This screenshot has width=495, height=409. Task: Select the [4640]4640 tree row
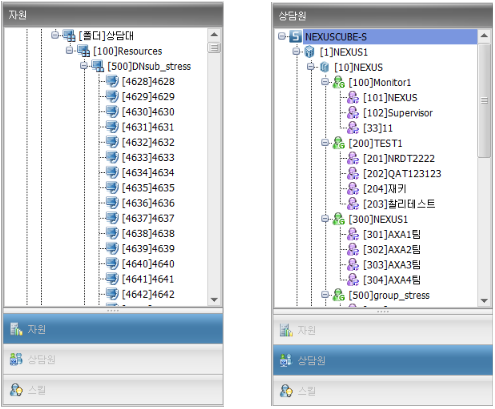(x=148, y=263)
